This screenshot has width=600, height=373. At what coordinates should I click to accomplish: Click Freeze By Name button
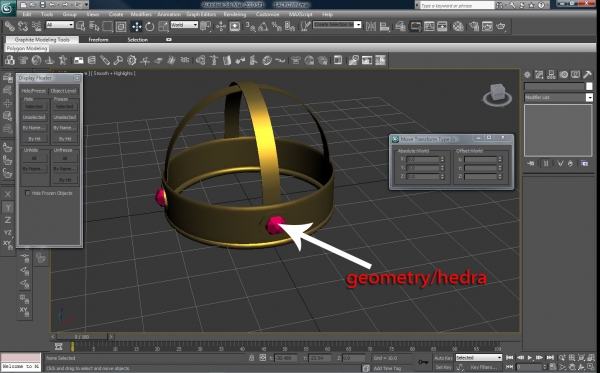(x=65, y=128)
